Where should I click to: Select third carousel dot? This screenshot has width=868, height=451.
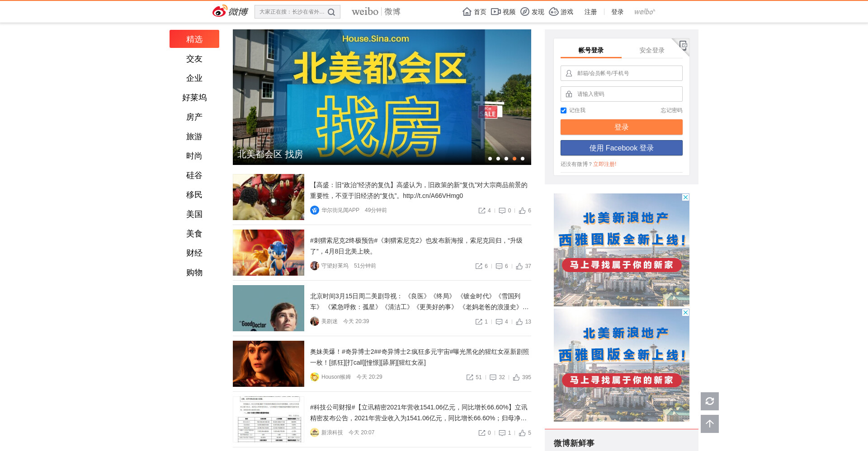(x=506, y=159)
